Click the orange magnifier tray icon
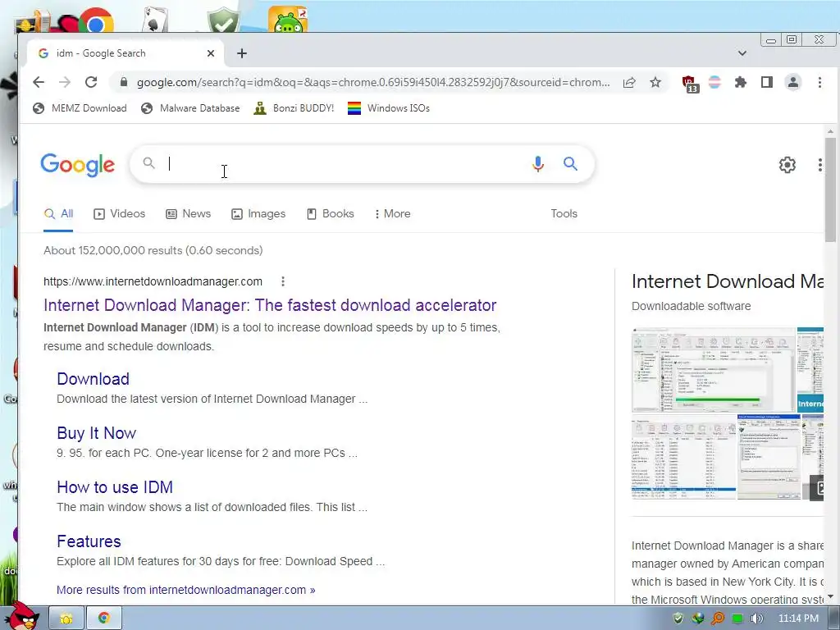Viewport: 840px width, 630px height. coord(717,619)
